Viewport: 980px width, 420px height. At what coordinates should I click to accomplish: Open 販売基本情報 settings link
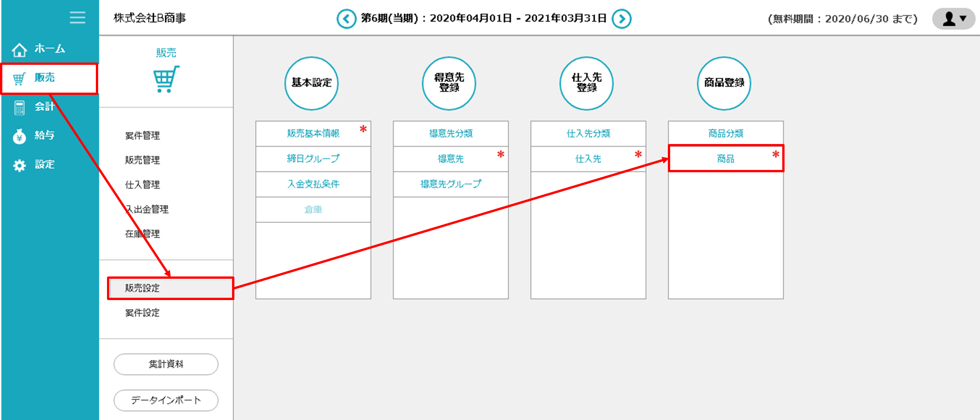pos(313,133)
